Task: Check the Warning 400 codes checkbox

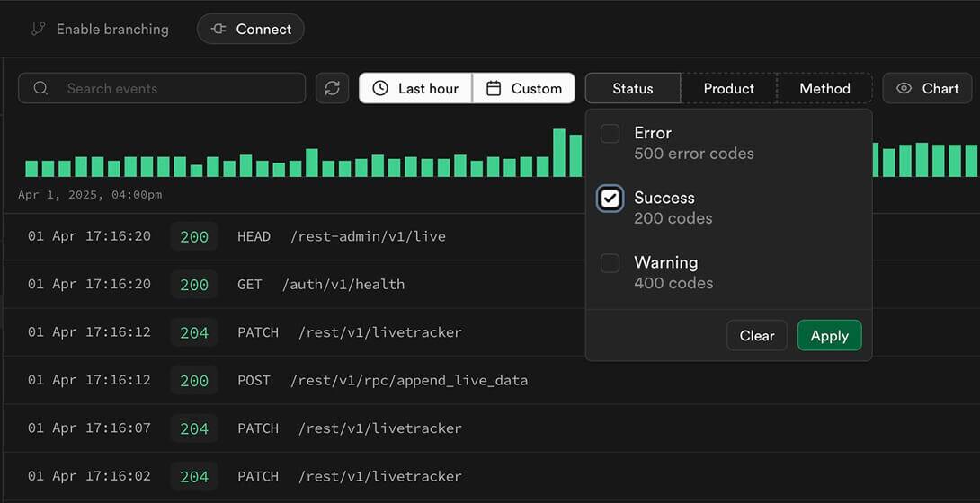Action: click(x=610, y=263)
